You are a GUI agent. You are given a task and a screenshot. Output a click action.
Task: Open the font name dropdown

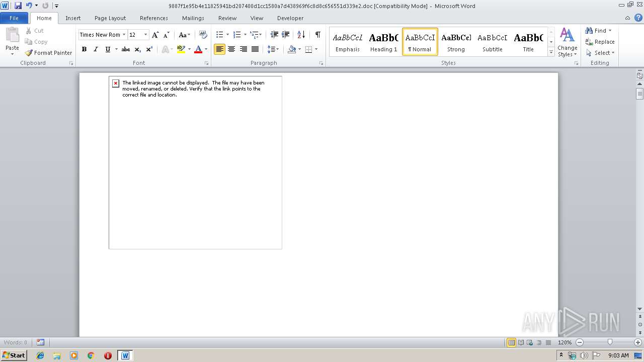tap(124, 35)
